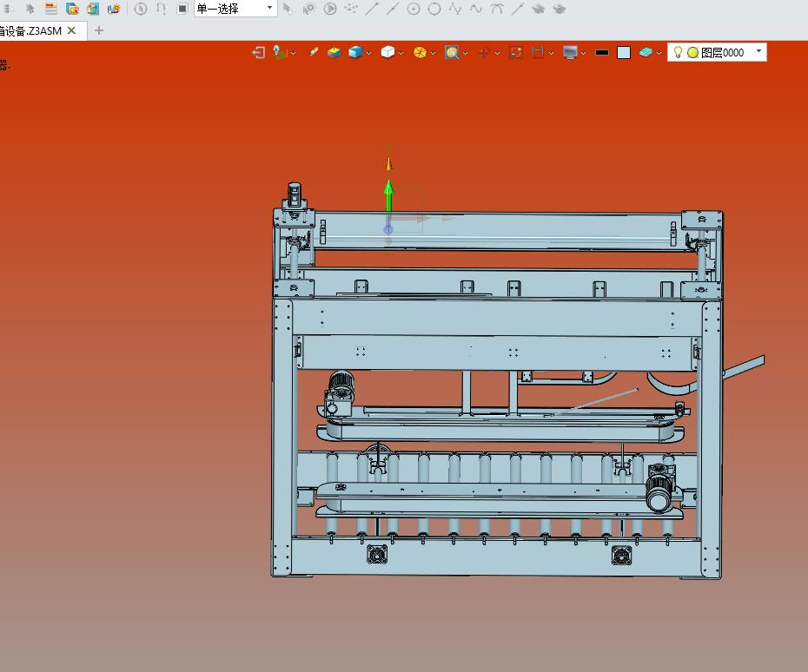Click the red fit-to-window frame icon
This screenshot has height=672, width=808.
pyautogui.click(x=516, y=52)
